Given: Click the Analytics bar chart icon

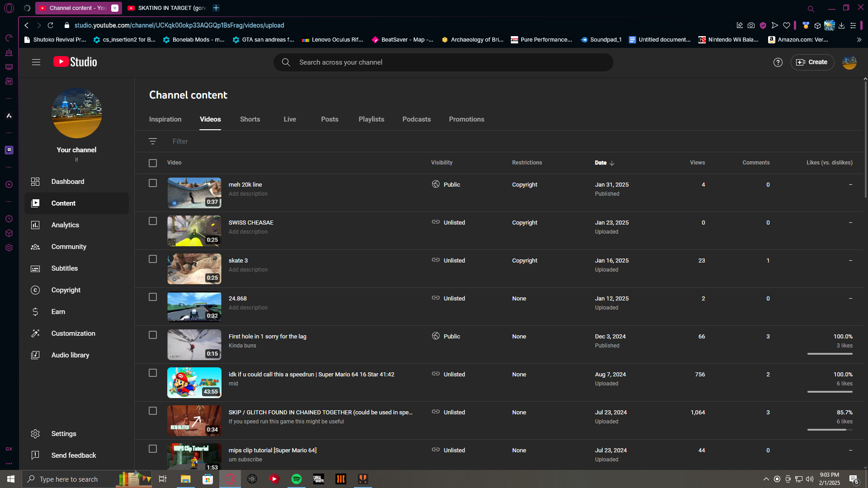Looking at the screenshot, I should click(35, 225).
